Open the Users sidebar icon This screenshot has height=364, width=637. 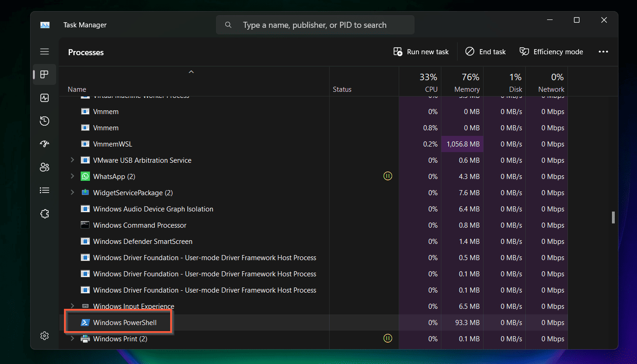[45, 167]
